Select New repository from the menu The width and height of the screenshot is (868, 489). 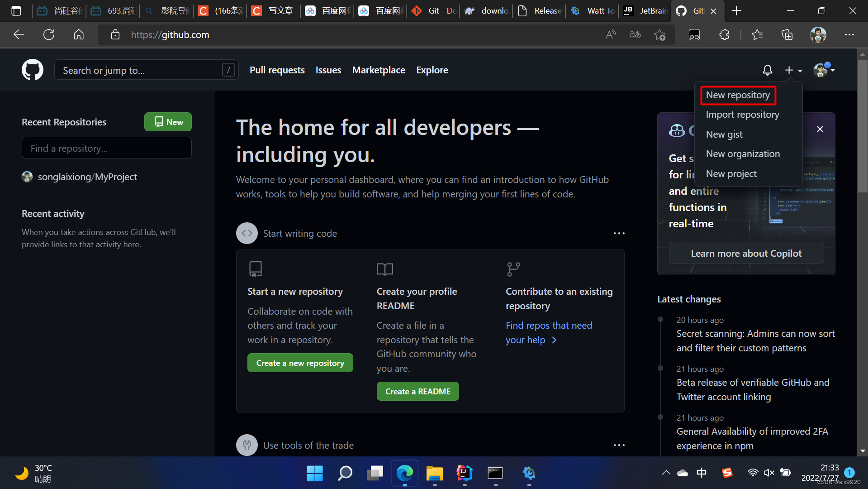pyautogui.click(x=738, y=95)
